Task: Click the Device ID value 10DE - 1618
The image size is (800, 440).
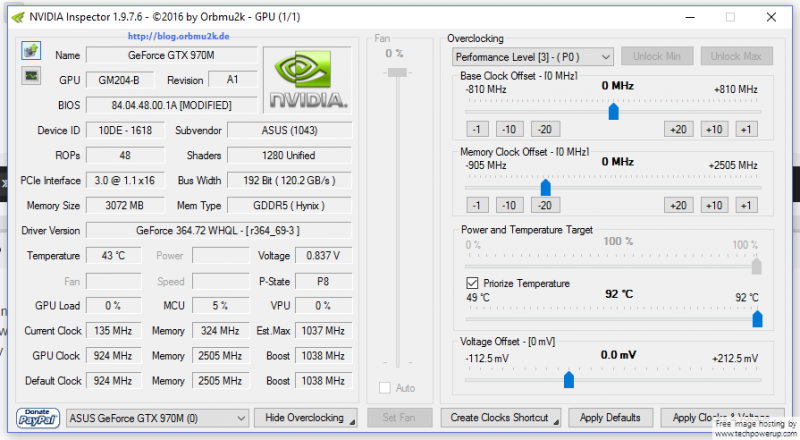Action: tap(125, 130)
